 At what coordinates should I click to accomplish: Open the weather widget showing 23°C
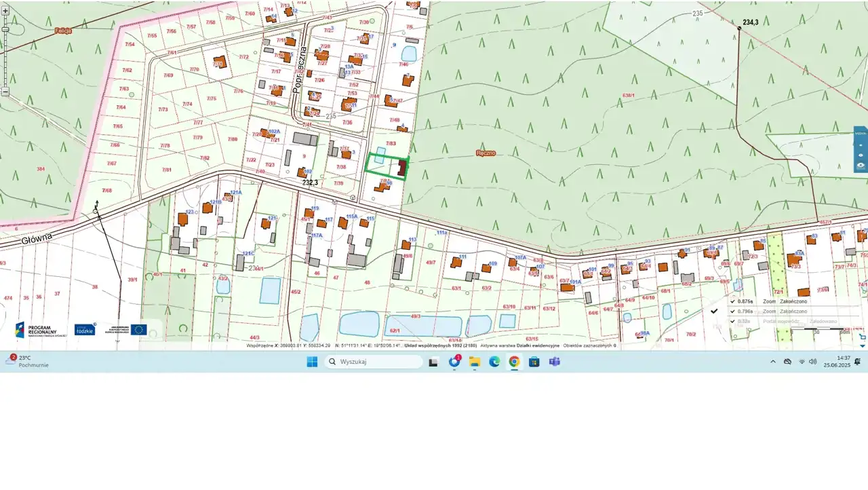[x=27, y=361]
